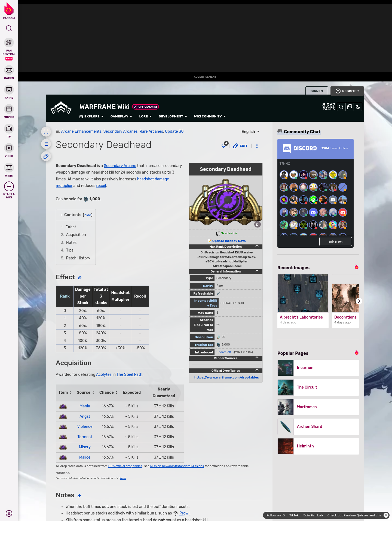The image size is (392, 545).
Task: Open the Update Infobox Data link
Action: click(x=229, y=241)
